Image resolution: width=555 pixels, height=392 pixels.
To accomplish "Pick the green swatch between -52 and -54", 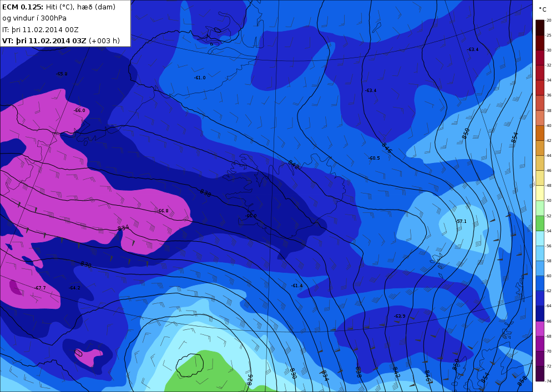I will (540, 223).
